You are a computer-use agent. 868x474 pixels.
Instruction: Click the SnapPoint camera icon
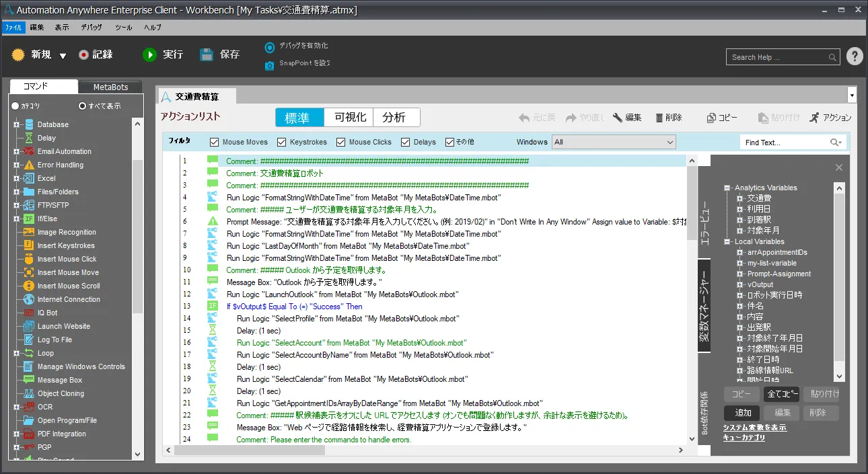269,65
